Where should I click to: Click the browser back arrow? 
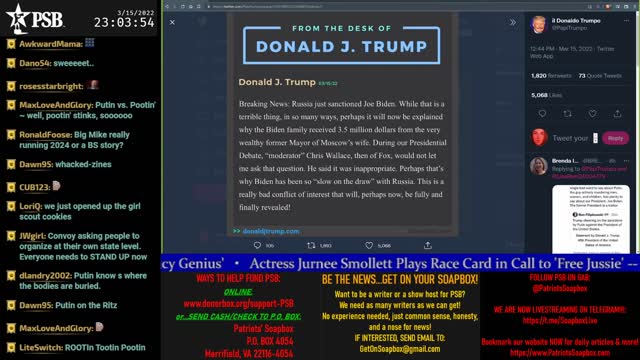click(167, 7)
